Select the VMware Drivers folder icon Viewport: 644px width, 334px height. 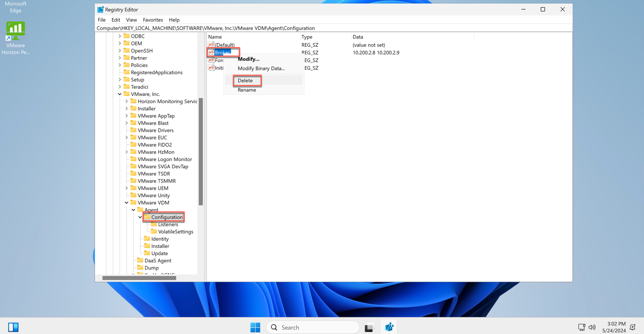[x=133, y=130]
